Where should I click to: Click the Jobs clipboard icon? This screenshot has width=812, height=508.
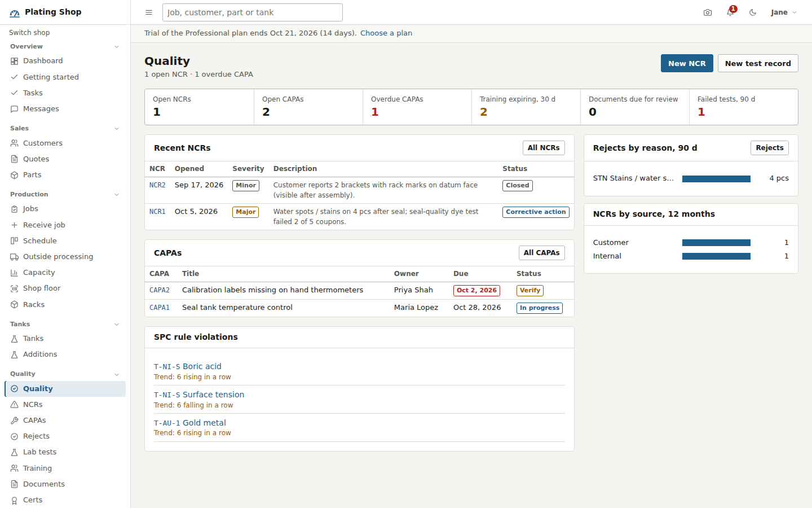click(15, 209)
